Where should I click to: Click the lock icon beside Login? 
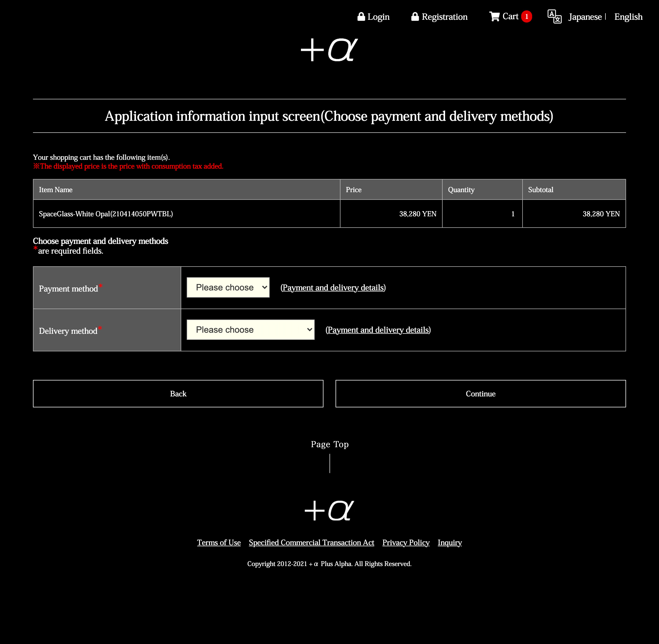[361, 16]
